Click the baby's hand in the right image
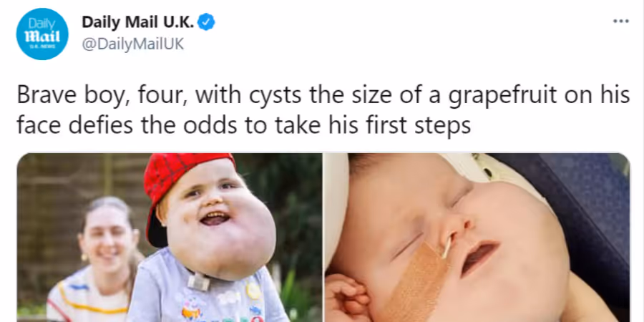Screen dimensions: 644x322 tap(347, 298)
